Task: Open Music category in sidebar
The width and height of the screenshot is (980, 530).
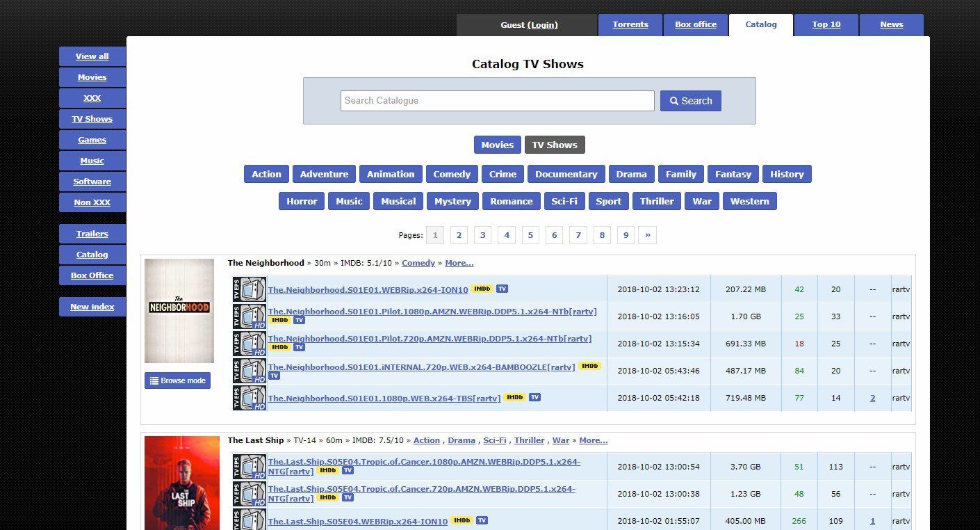Action: click(92, 161)
